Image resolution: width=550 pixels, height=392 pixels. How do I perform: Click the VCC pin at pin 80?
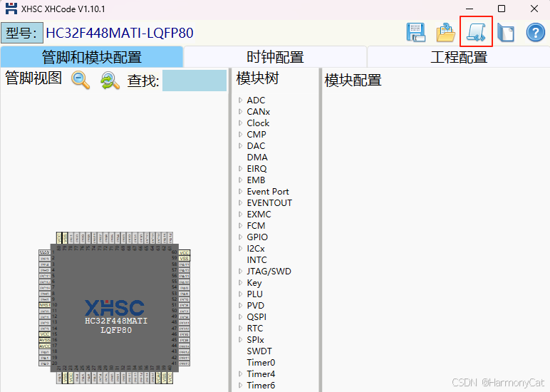tap(59, 238)
